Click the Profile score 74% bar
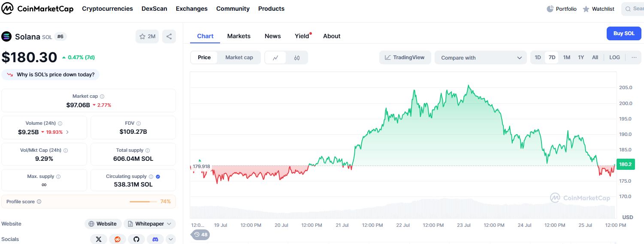Image resolution: width=644 pixels, height=244 pixels. pos(143,202)
